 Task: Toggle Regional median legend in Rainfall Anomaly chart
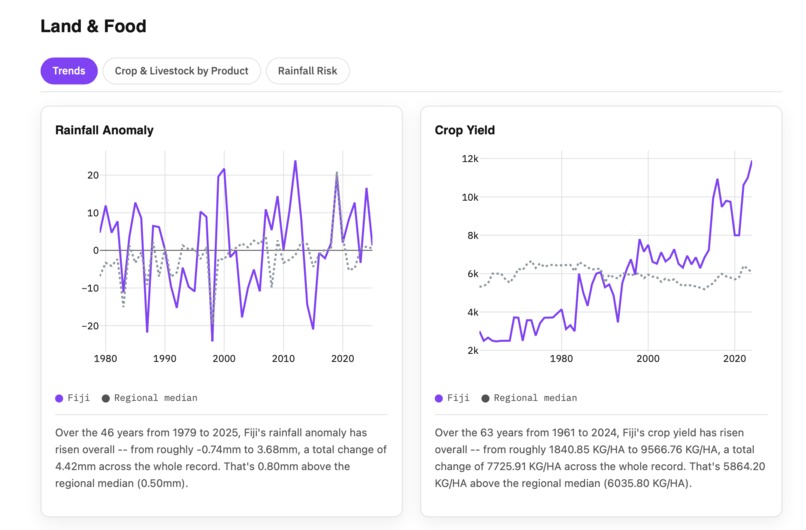tap(150, 398)
